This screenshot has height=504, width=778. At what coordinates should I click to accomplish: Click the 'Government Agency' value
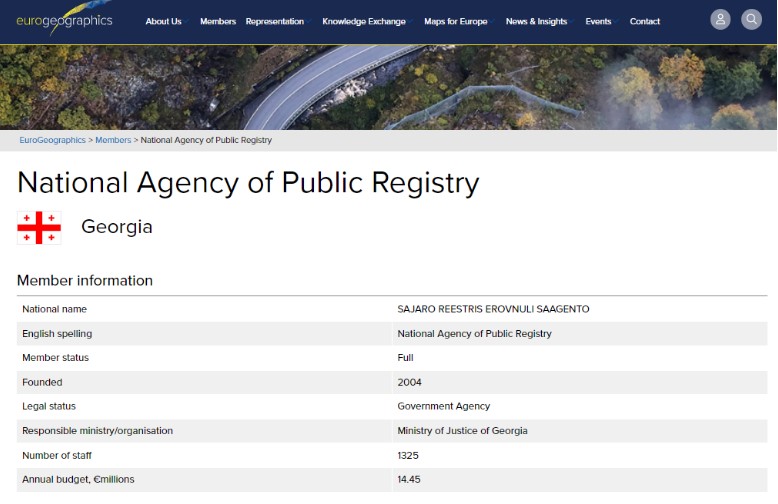[x=444, y=406]
